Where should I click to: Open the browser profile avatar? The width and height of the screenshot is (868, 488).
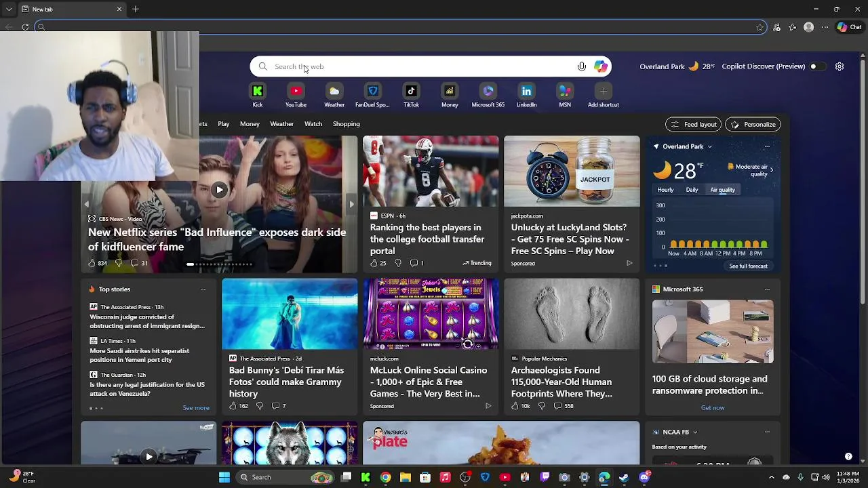(x=808, y=27)
